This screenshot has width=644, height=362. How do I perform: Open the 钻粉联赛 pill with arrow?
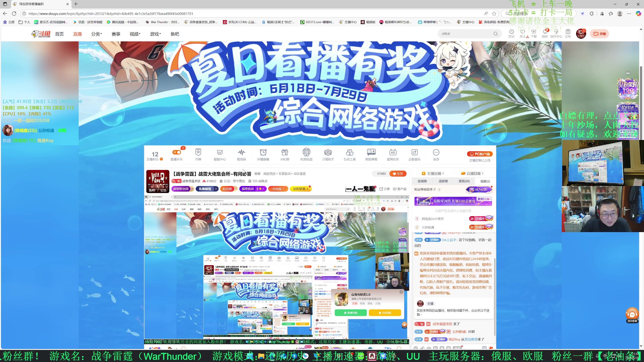[301, 189]
